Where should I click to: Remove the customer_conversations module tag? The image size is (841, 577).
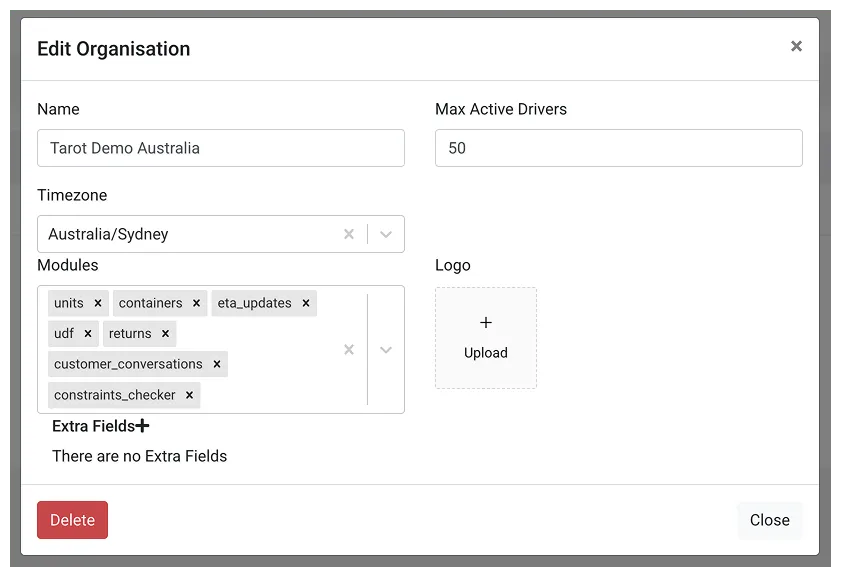217,364
